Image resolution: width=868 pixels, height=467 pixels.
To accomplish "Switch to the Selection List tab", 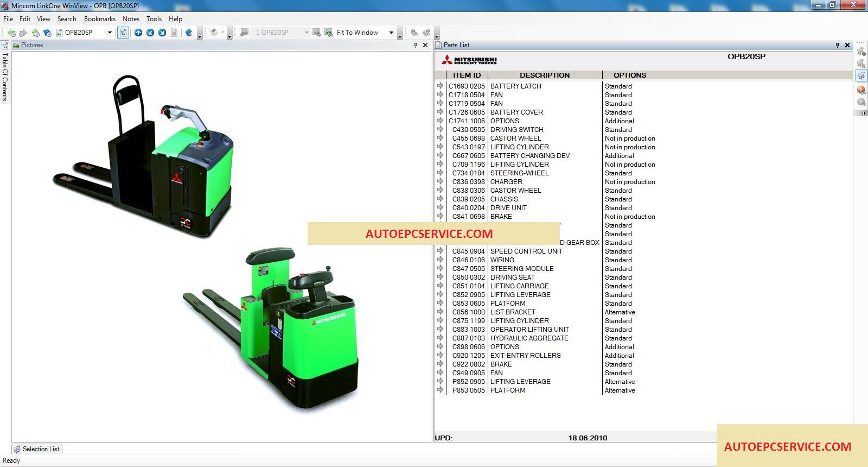I will click(37, 449).
